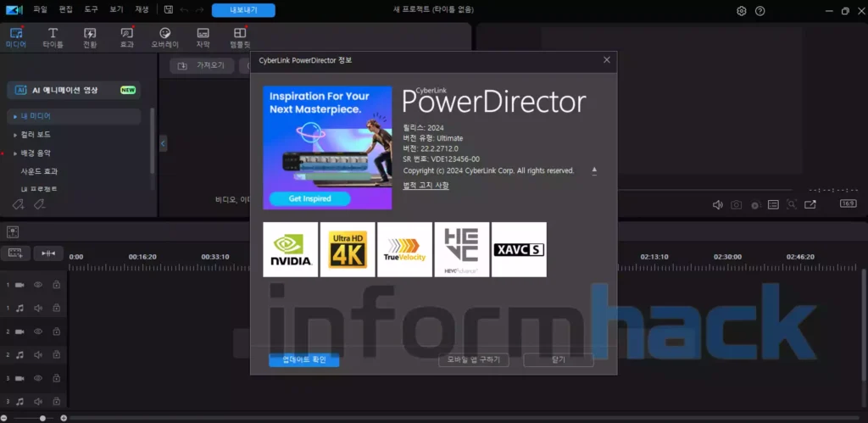Click the NVIDIA logo tile
The height and width of the screenshot is (423, 868).
[x=291, y=249]
